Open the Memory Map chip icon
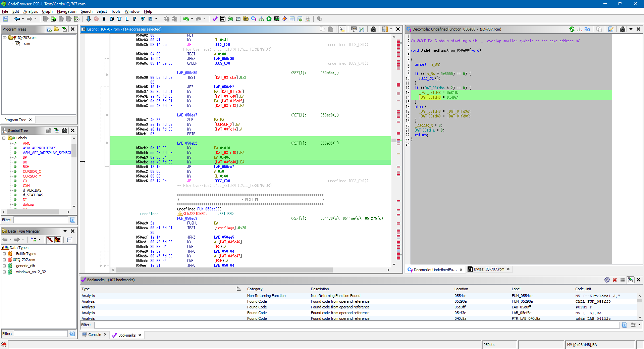Viewport: 644px width, 349px height. point(277,19)
